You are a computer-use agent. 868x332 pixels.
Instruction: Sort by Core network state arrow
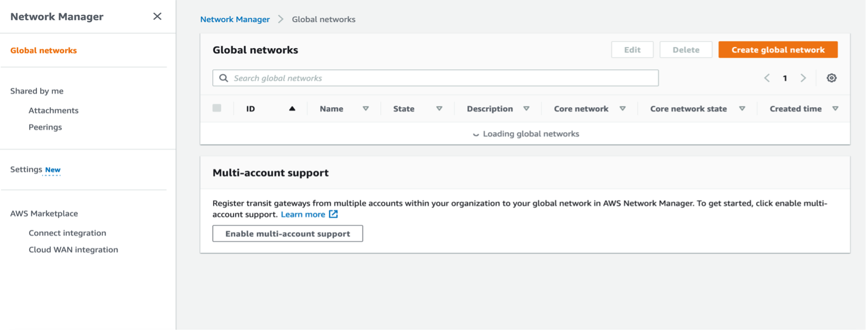(x=742, y=109)
